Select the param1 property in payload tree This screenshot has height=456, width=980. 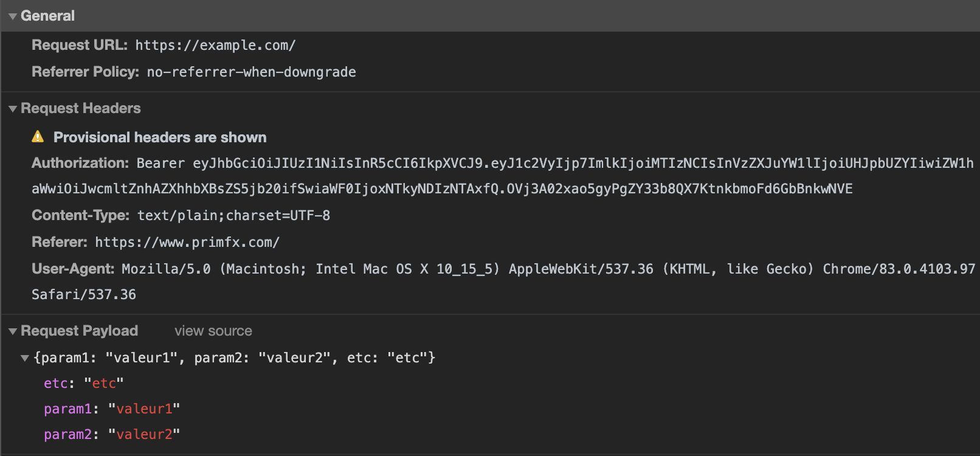tap(67, 409)
